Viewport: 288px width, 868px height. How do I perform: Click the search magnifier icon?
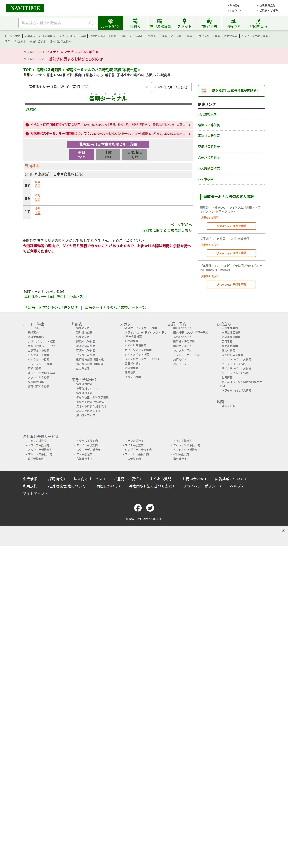click(x=91, y=23)
